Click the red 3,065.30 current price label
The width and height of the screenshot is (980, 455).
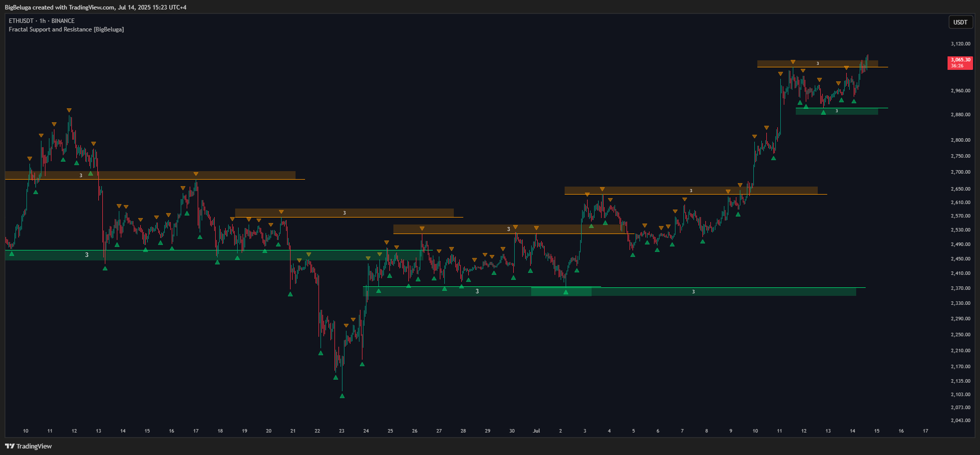(x=960, y=62)
